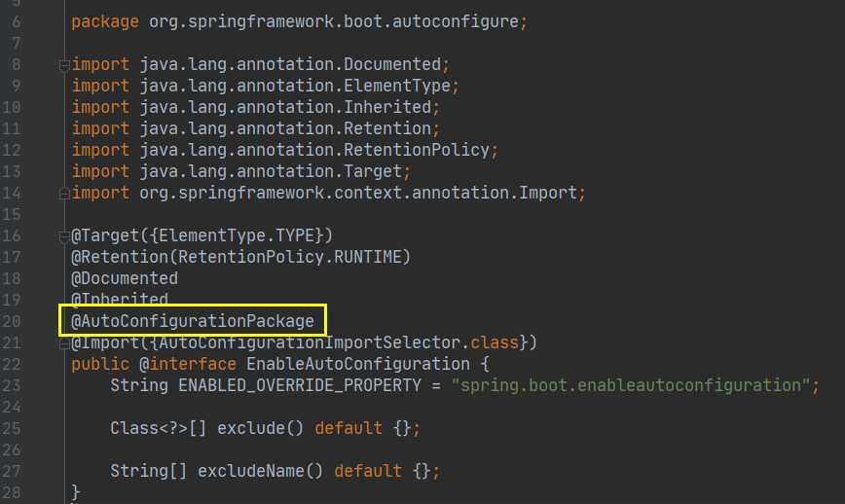Screen dimensions: 845x504
Task: Collapse the annotations fold marker at @Target line
Action: [64, 235]
